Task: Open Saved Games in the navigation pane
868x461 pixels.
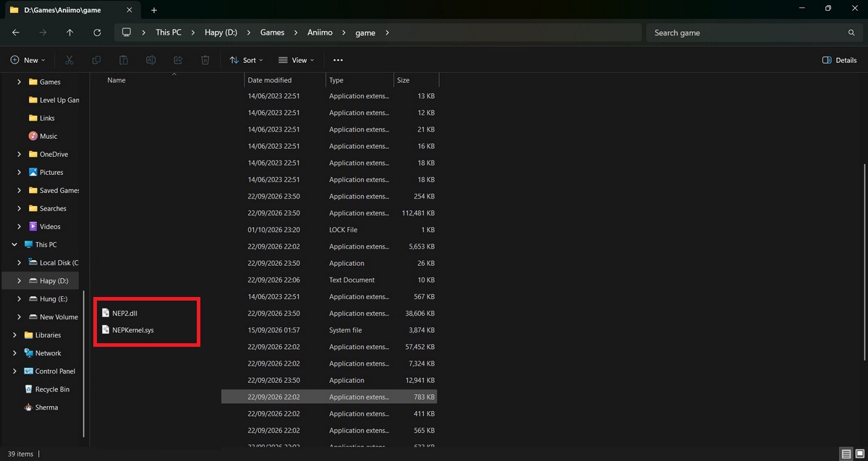Action: [54, 191]
